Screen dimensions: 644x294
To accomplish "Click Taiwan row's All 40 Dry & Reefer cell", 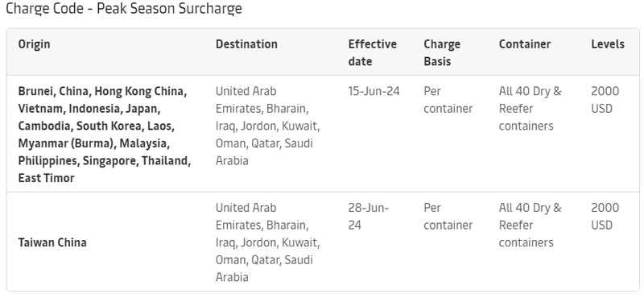I will tap(530, 225).
